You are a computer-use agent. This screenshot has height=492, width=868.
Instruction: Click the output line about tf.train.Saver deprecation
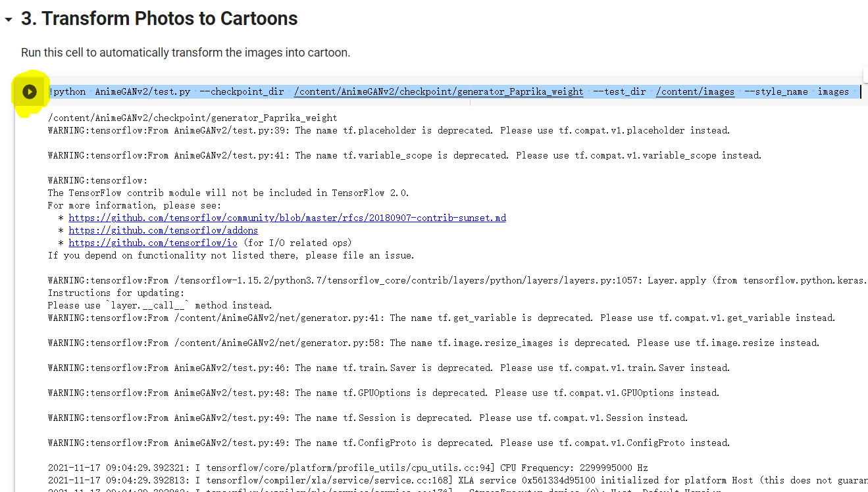(389, 368)
